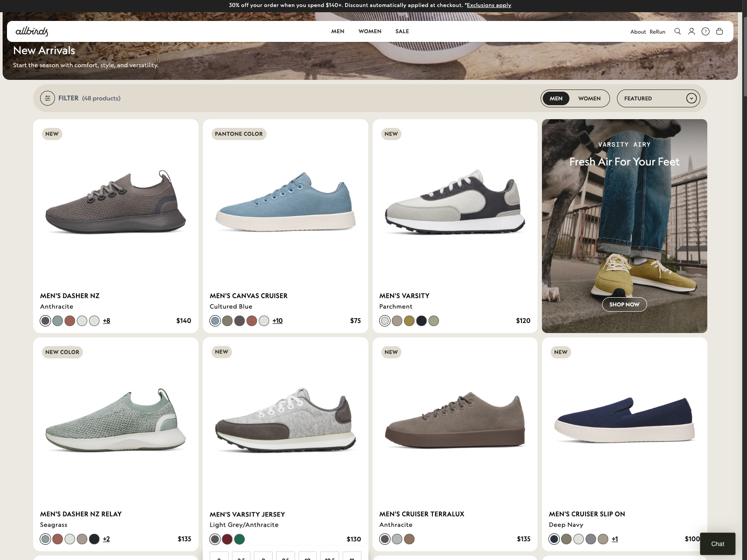Click MEN'S DASHER NZ product title
Screen dimensions: 747x560
(70, 296)
